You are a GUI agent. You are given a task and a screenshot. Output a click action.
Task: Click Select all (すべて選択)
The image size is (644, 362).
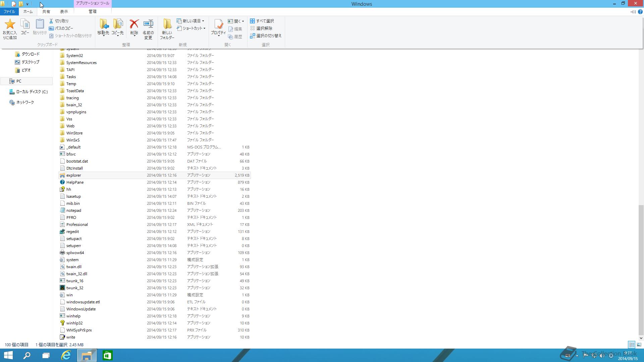(x=262, y=21)
